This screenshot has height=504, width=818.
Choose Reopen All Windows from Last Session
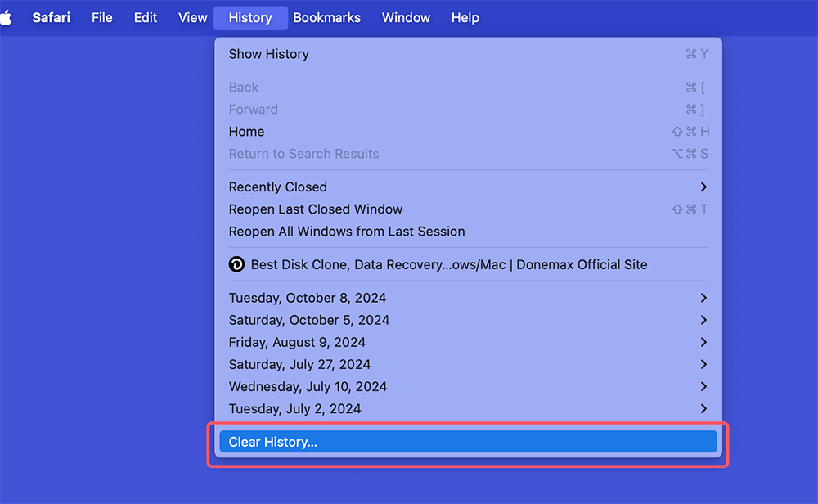click(x=347, y=232)
